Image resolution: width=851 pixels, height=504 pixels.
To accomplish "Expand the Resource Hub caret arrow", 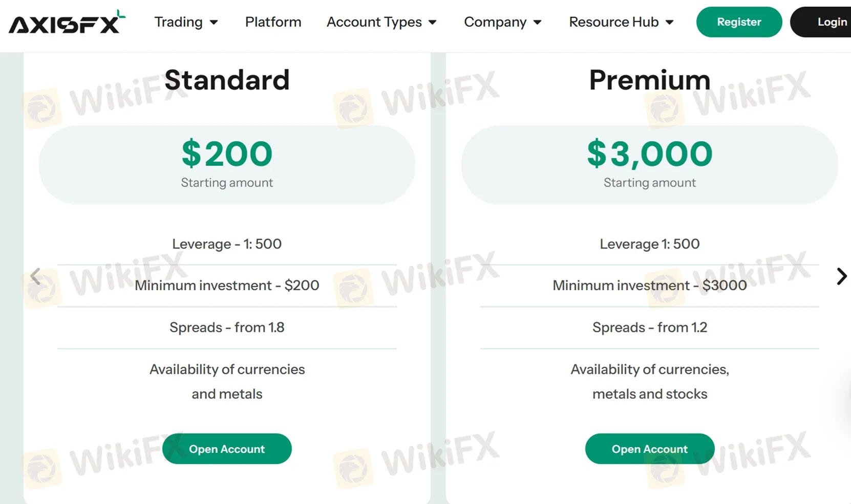I will 669,23.
